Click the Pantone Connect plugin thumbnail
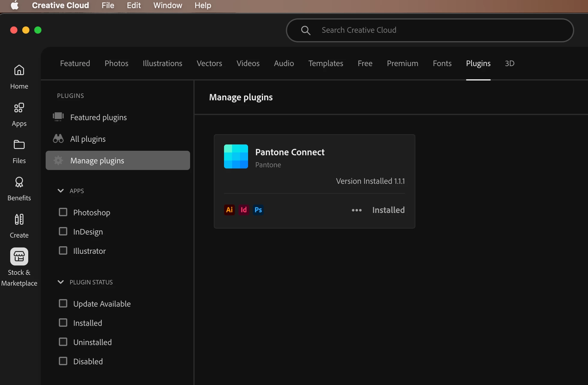This screenshot has width=588, height=385. click(236, 156)
